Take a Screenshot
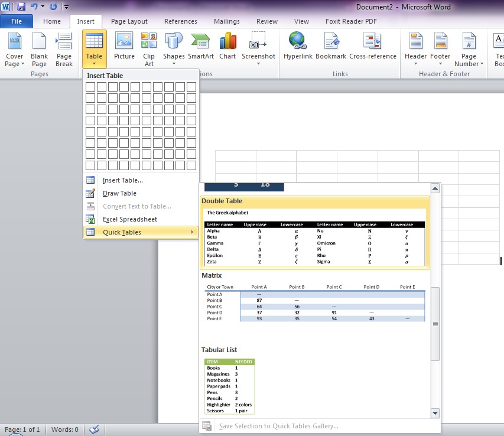Screen dimensions: 504x436 tap(258, 47)
